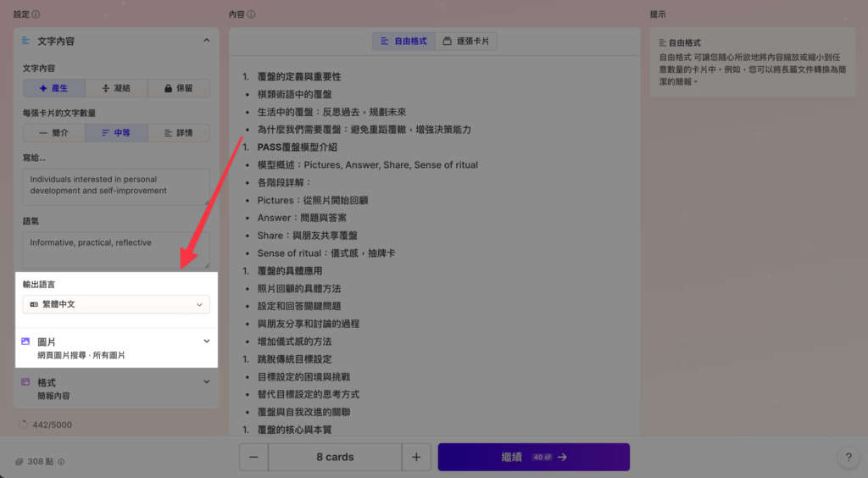Open the 輸出語言 繁體中文 dropdown
Viewport: 868px width, 478px height.
click(x=116, y=304)
